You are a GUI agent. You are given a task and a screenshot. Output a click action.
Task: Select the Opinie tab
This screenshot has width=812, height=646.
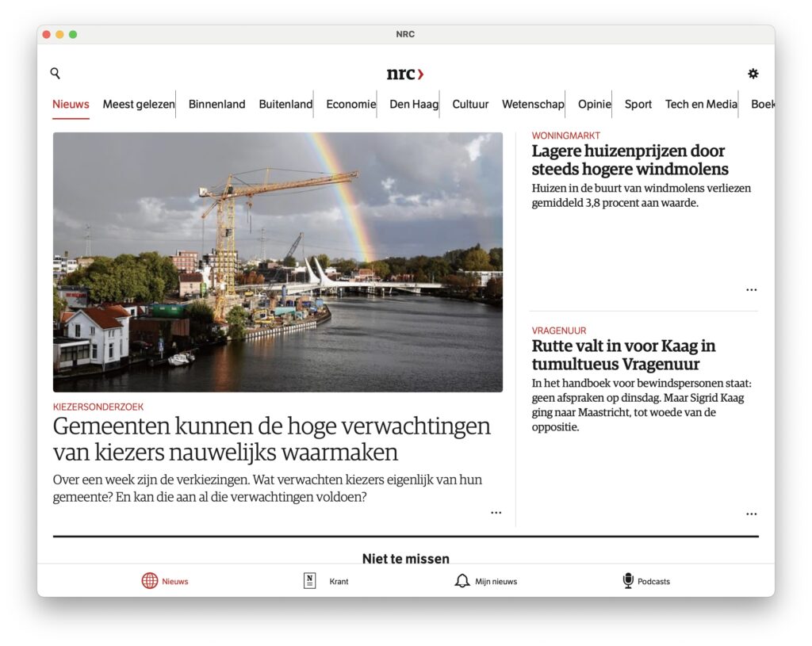point(595,104)
